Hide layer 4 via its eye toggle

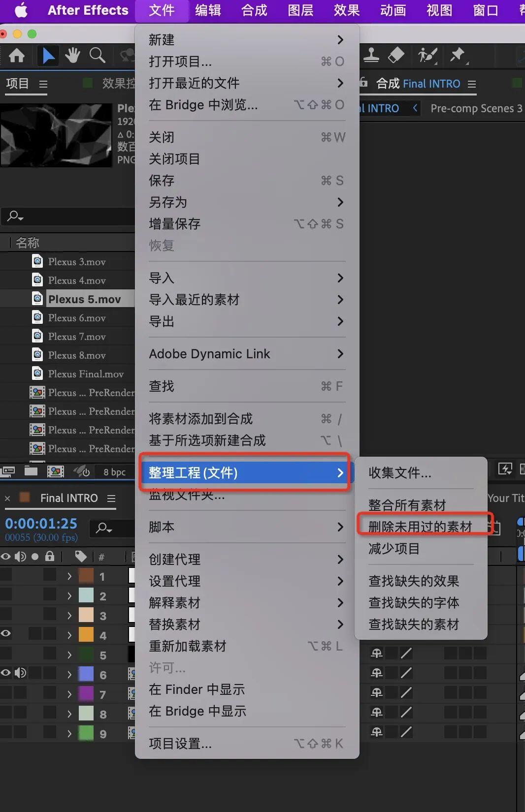pos(5,633)
